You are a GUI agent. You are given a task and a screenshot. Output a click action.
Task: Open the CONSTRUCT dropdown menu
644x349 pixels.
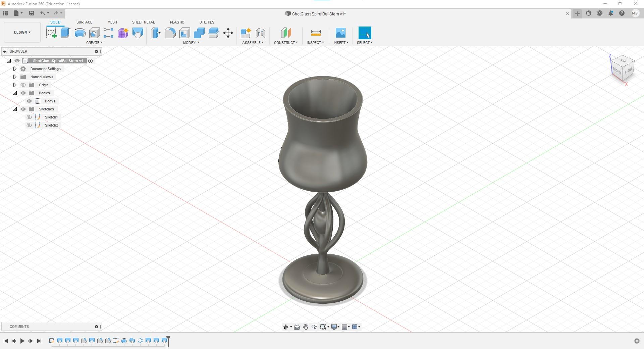pos(286,43)
